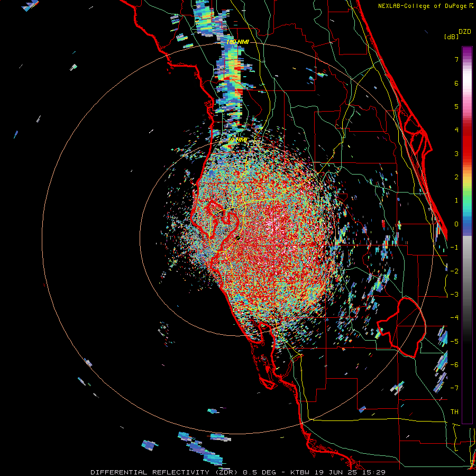Click the 50 NMI range ring label

(x=237, y=140)
